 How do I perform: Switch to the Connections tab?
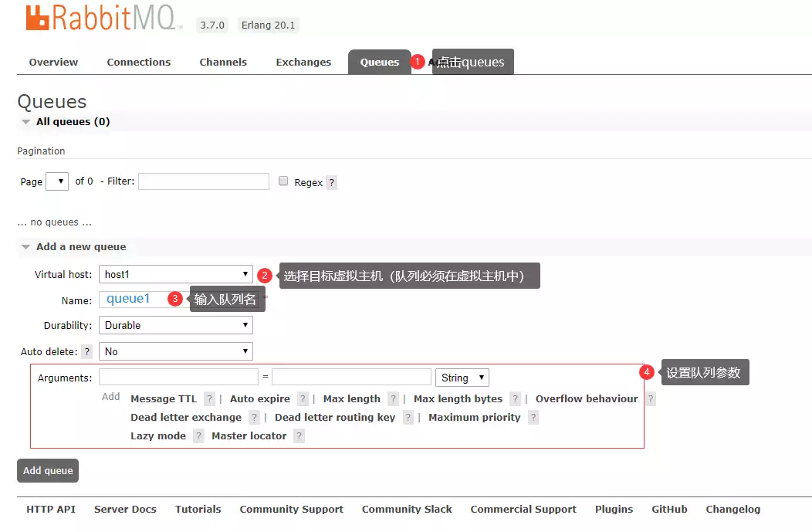coord(139,63)
